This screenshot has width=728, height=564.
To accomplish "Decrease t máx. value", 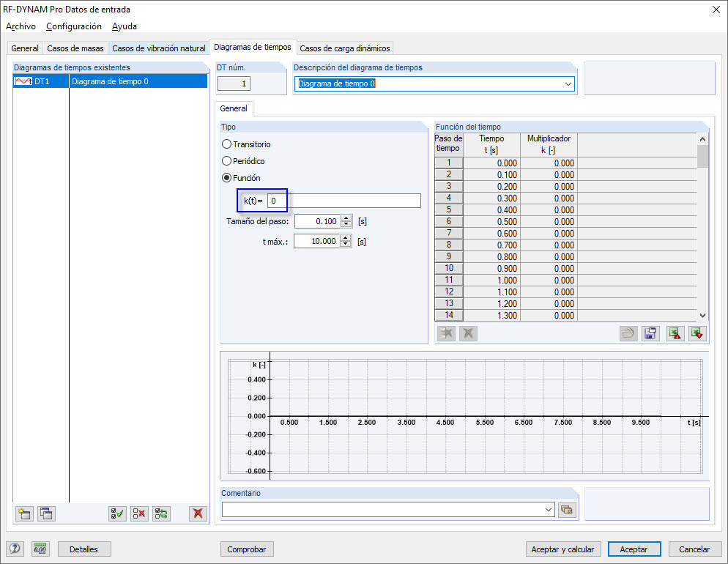I will pyautogui.click(x=346, y=244).
